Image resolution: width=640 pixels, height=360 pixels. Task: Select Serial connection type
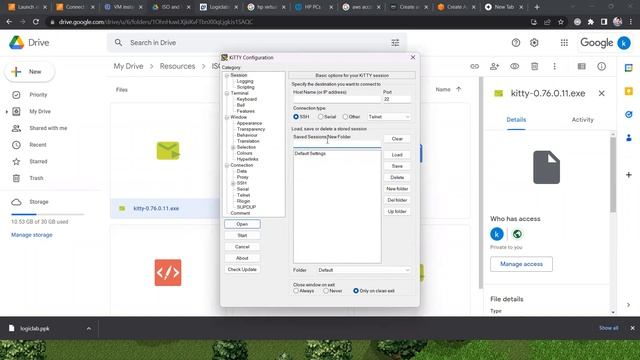click(x=320, y=117)
